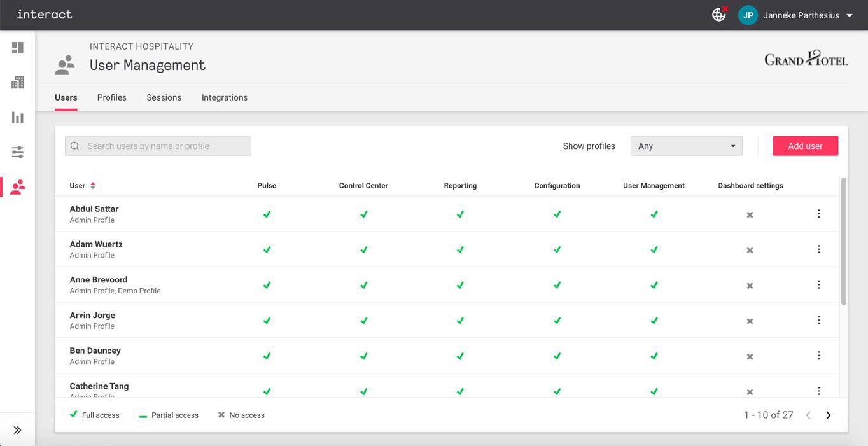Click Anne Brevoord's user name
This screenshot has height=446, width=868.
tap(99, 280)
